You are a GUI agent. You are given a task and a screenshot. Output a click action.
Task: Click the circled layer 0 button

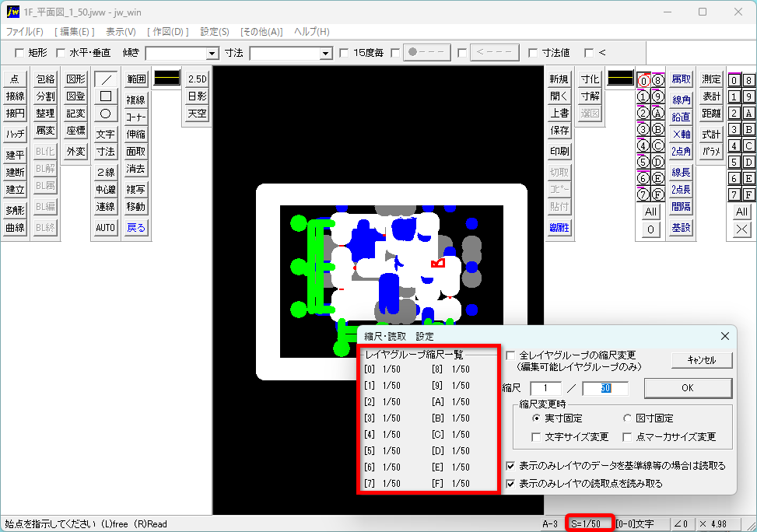click(x=643, y=80)
